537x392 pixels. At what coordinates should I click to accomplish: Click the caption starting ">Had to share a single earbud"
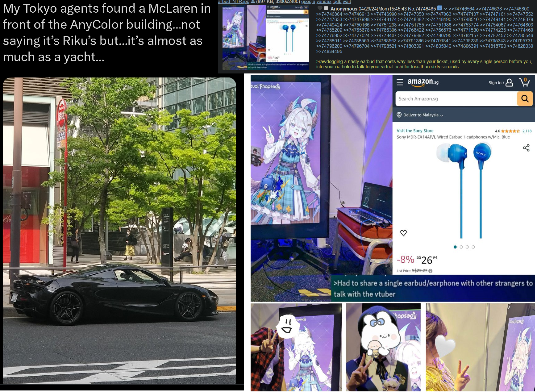(433, 288)
